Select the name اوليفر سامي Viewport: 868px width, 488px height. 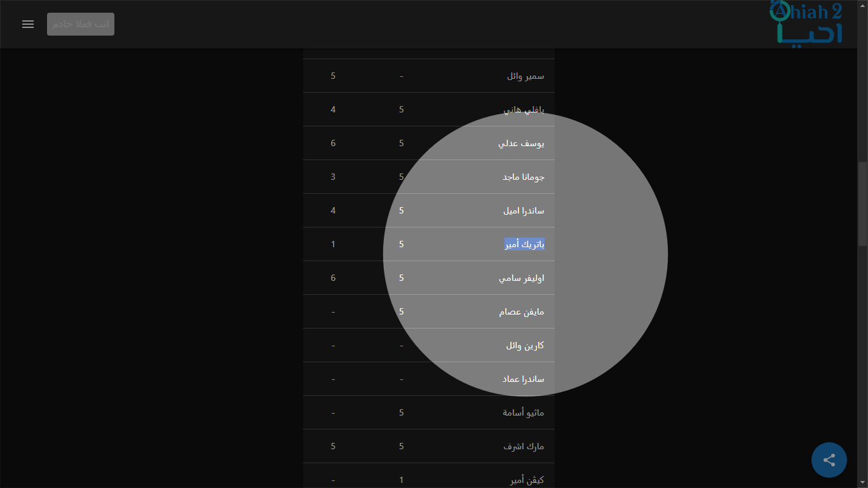pos(522,278)
